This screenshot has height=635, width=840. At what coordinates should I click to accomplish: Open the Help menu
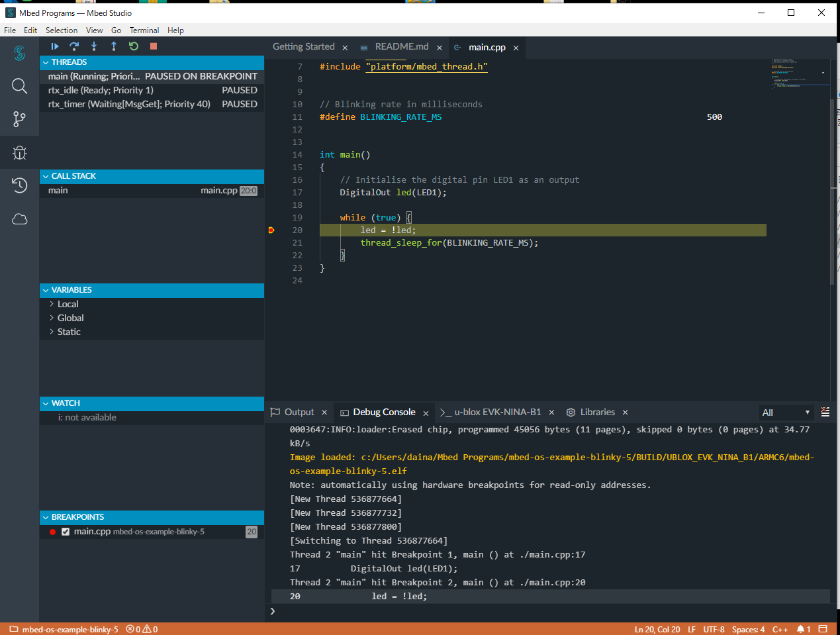(175, 30)
